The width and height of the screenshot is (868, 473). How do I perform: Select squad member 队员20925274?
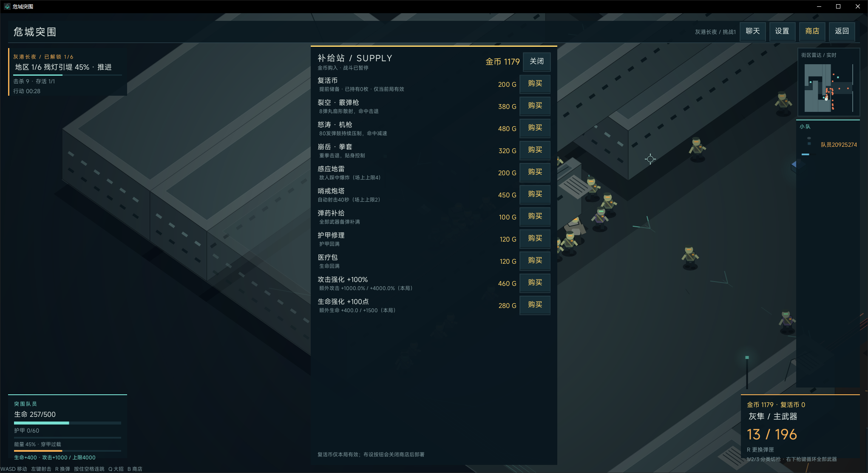tap(838, 145)
